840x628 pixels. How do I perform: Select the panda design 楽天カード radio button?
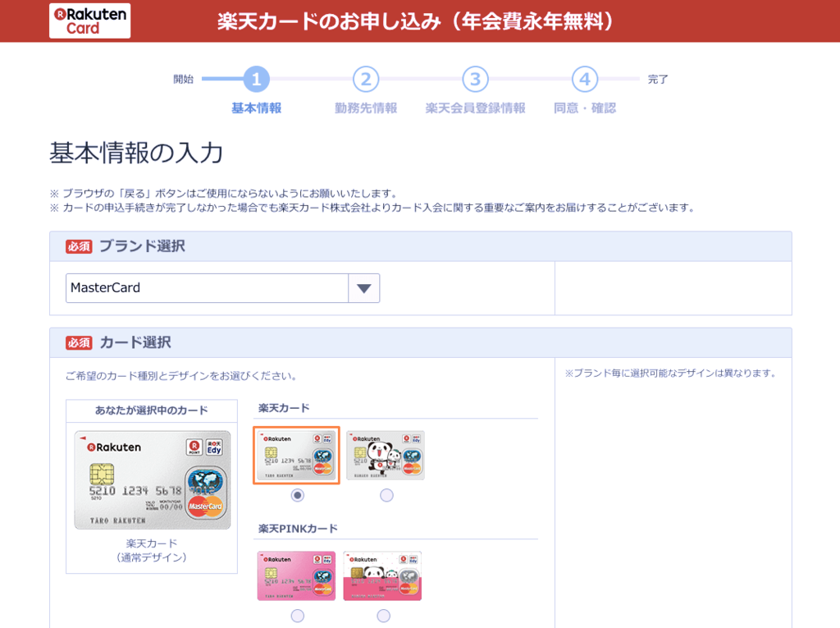[386, 495]
